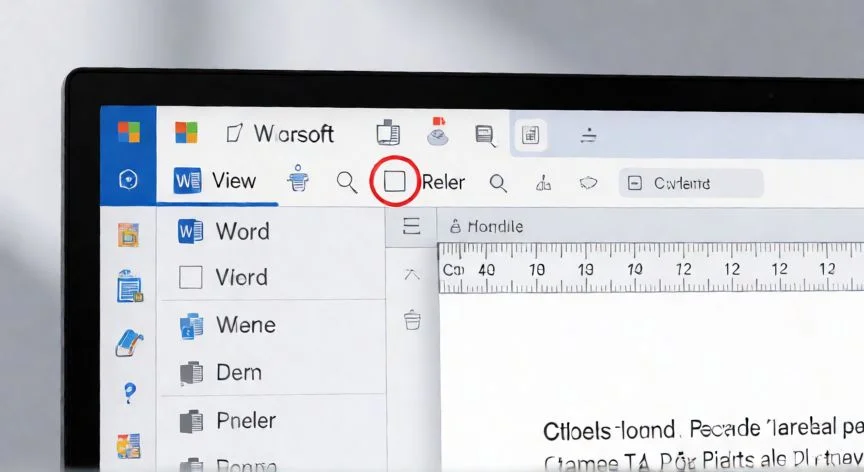Click the lock icon next to Hondile

(455, 226)
